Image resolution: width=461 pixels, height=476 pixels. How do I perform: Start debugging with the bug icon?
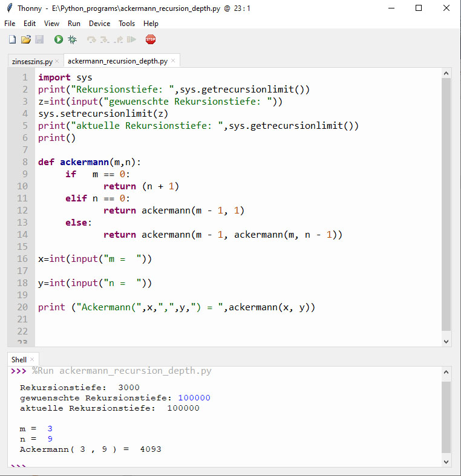(73, 39)
